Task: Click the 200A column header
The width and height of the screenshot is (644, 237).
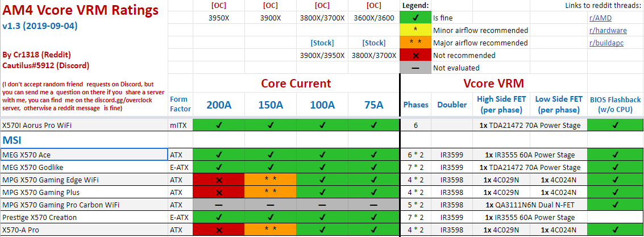Action: [219, 105]
